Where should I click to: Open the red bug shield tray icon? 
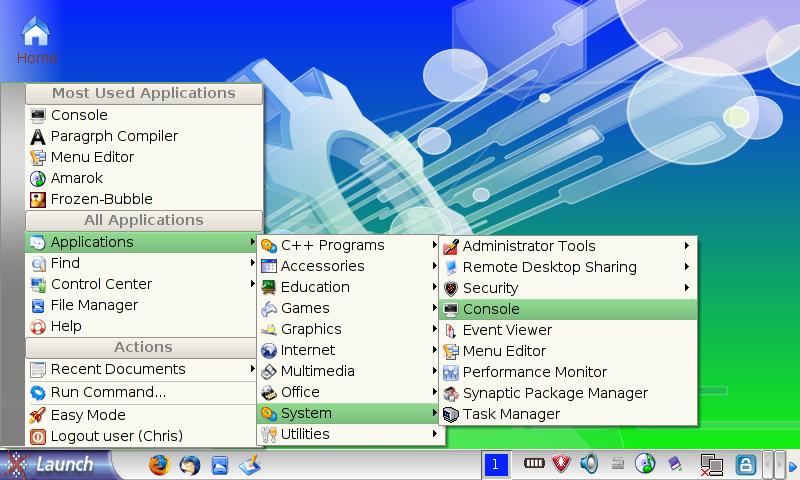coord(562,464)
